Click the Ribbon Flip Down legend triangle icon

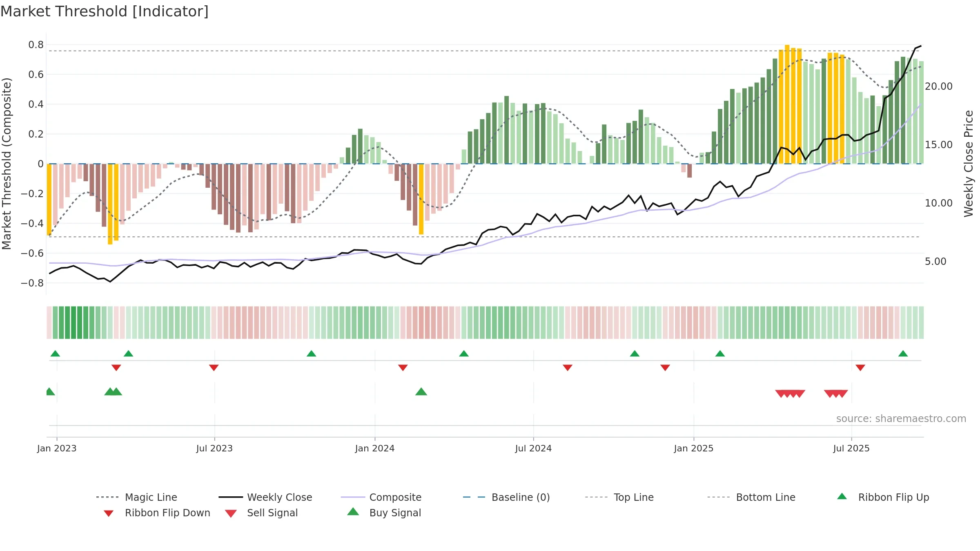click(x=109, y=513)
